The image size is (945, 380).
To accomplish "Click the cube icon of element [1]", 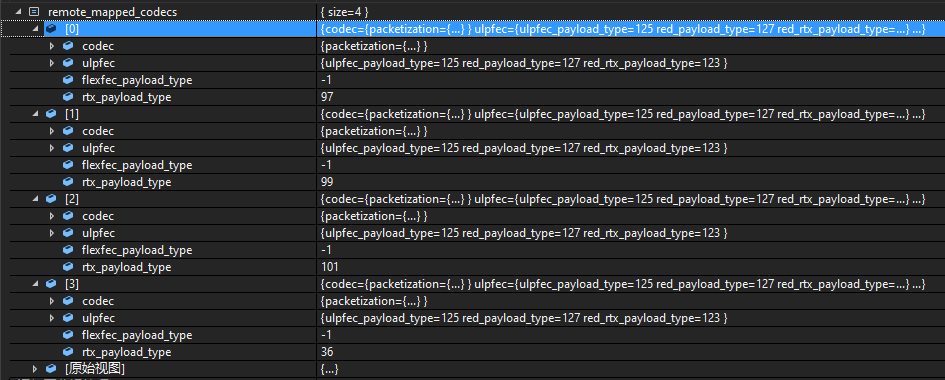I will [x=51, y=113].
